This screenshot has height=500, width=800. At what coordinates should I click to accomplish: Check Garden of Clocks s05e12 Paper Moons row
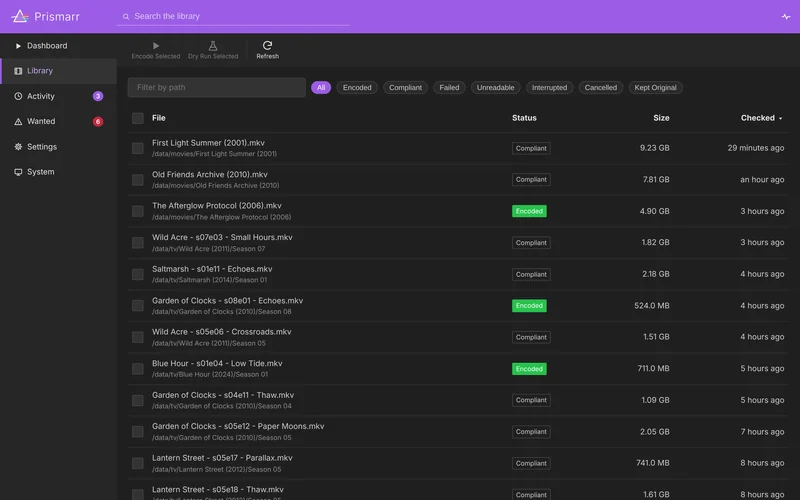[138, 432]
